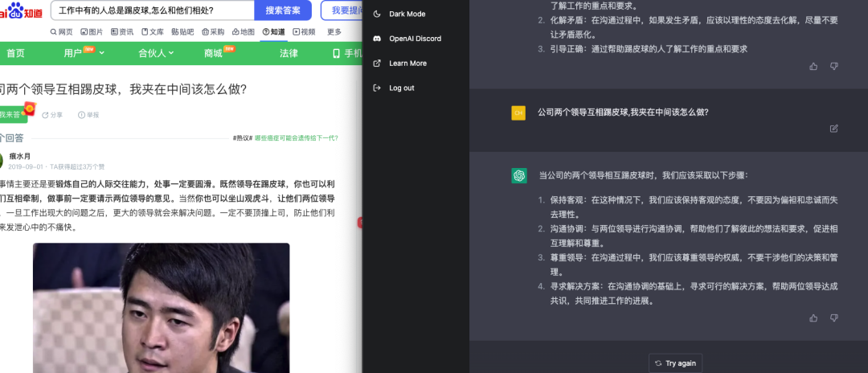Thumbs up the response ending 共同推进工作的进展
Viewport: 868px width, 373px height.
(x=813, y=318)
